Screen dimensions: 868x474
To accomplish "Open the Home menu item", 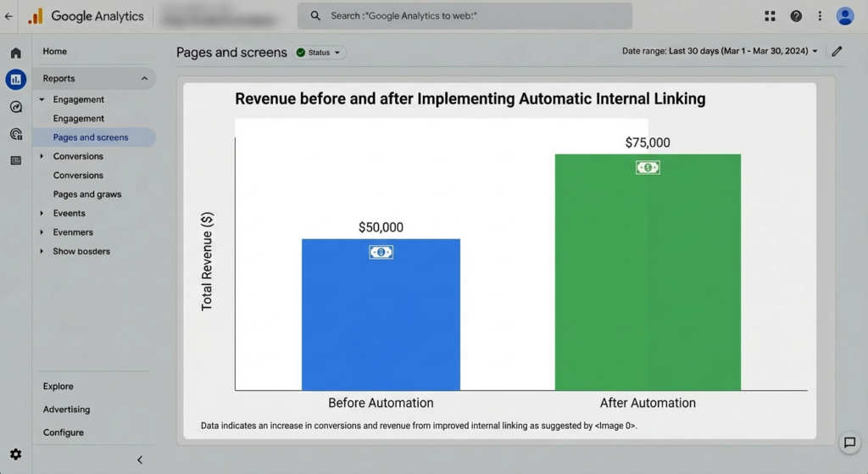I will pos(55,52).
